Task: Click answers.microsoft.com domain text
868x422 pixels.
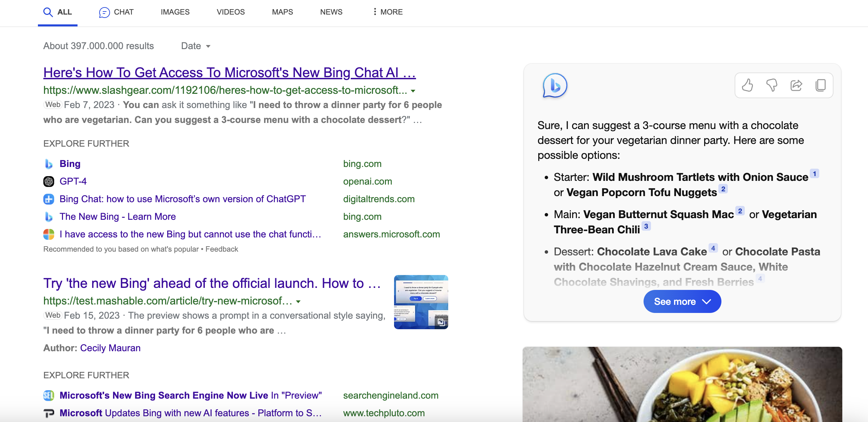Action: [x=391, y=234]
